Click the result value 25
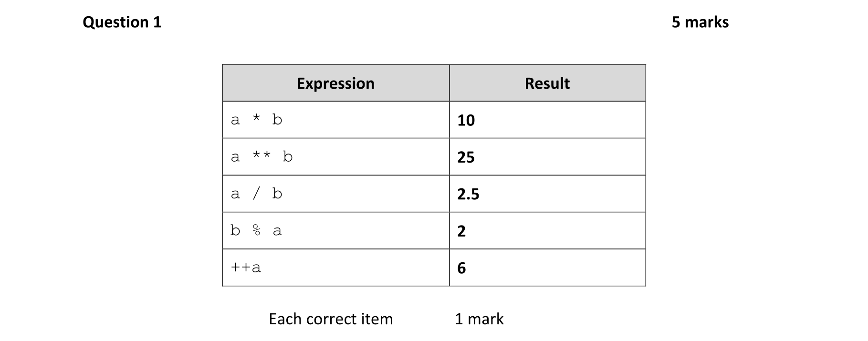The height and width of the screenshot is (341, 868). [x=466, y=157]
